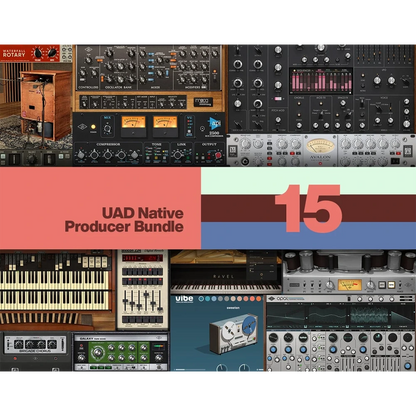
Task: Click the pink step sequencer display
Action: [321, 81]
